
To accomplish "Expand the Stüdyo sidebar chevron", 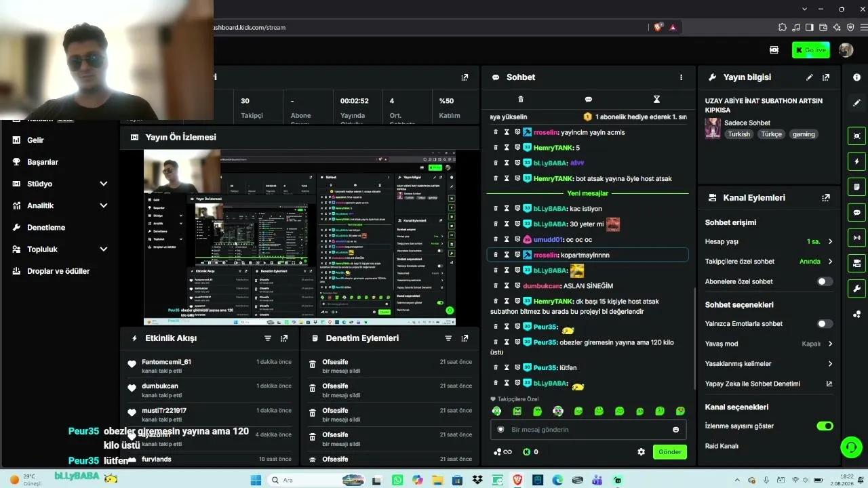I will coord(104,184).
